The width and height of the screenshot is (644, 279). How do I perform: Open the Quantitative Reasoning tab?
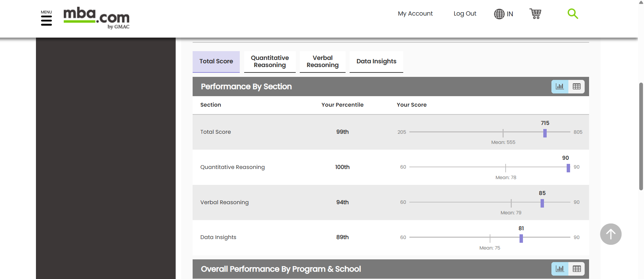tap(270, 62)
